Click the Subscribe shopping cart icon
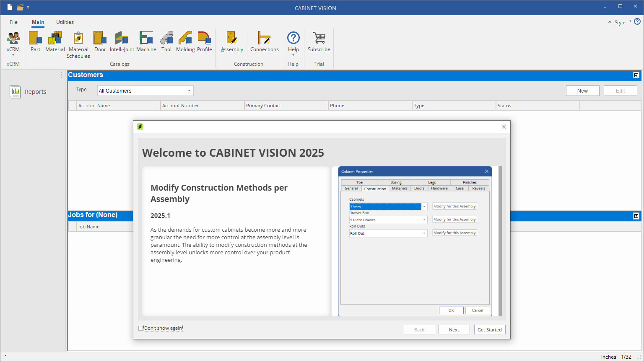The width and height of the screenshot is (644, 362). pyautogui.click(x=319, y=41)
